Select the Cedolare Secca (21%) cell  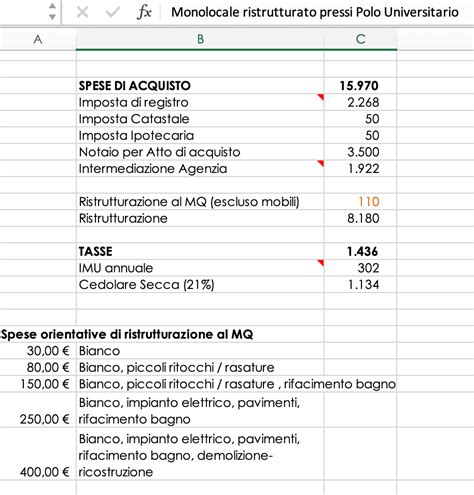pos(200,285)
